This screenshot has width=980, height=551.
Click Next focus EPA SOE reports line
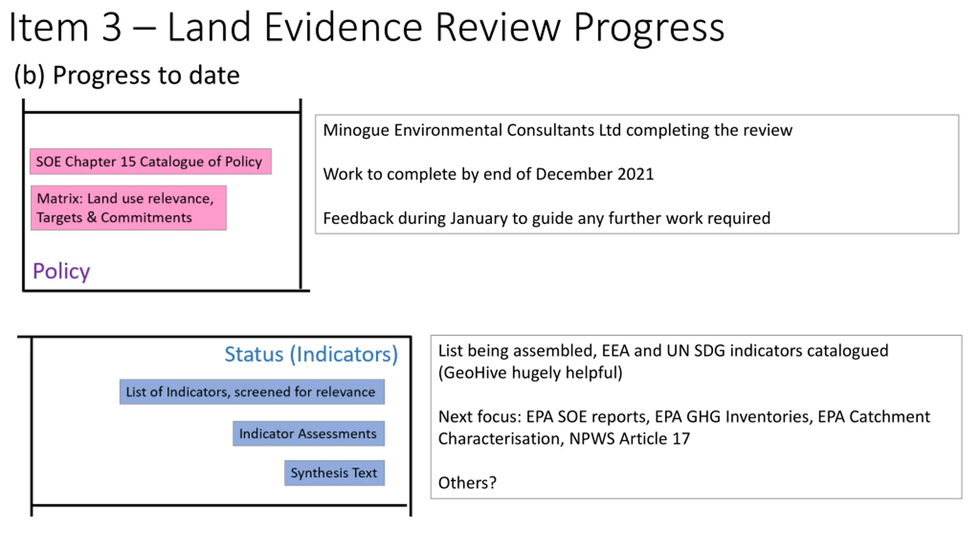click(x=684, y=417)
